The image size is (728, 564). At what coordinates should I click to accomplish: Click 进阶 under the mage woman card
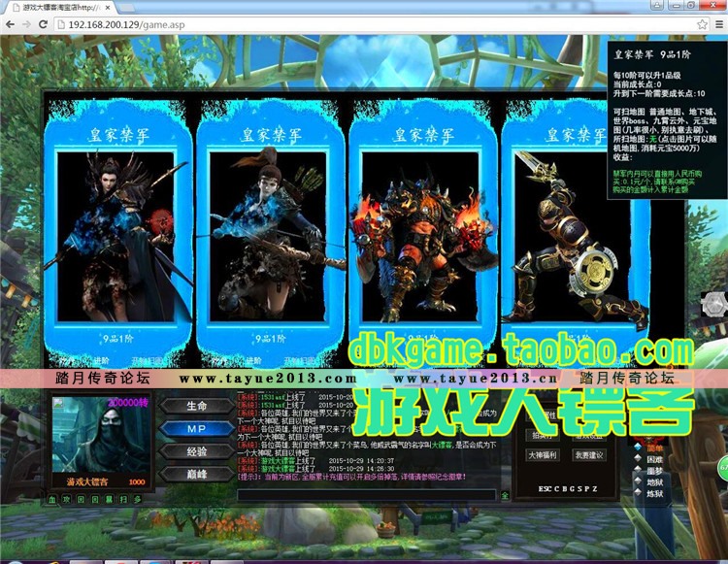tap(102, 360)
